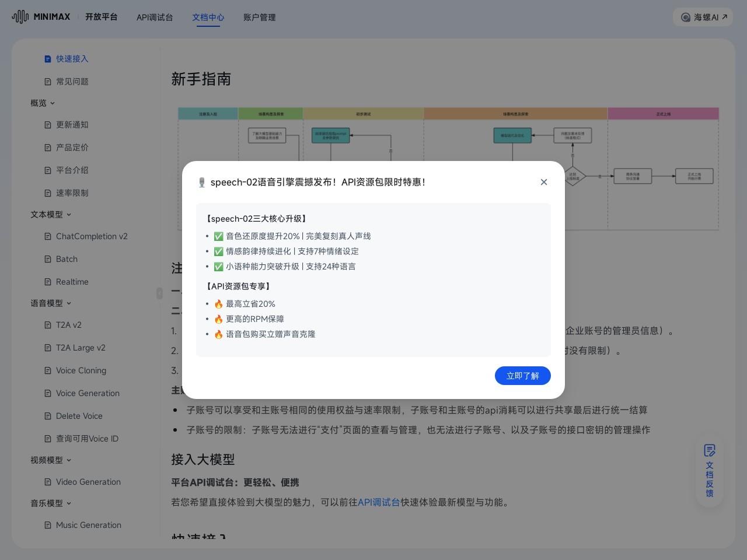Switch to the 账户管理 menu item
Viewport: 747px width, 560px height.
(x=259, y=17)
